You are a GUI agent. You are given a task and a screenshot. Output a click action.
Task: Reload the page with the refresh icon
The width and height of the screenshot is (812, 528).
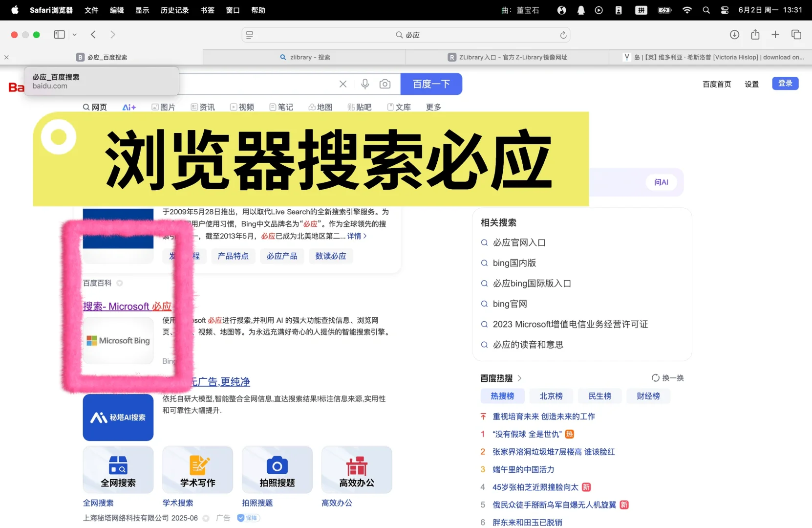click(x=563, y=35)
